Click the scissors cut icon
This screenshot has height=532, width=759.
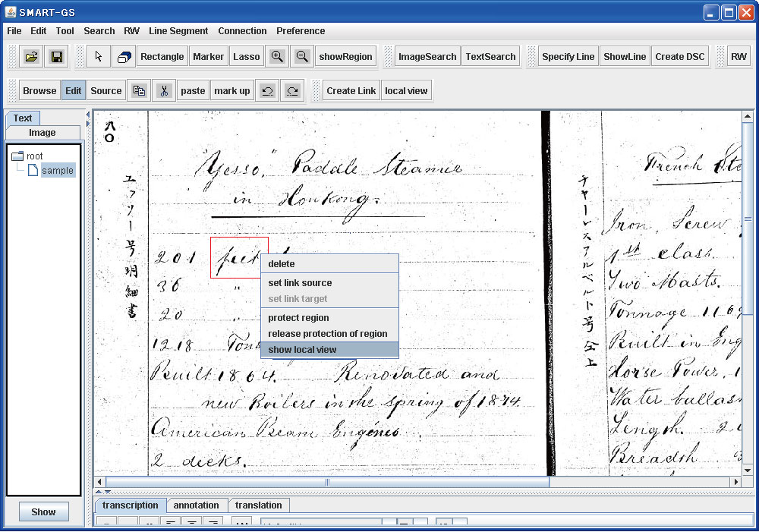tap(163, 91)
